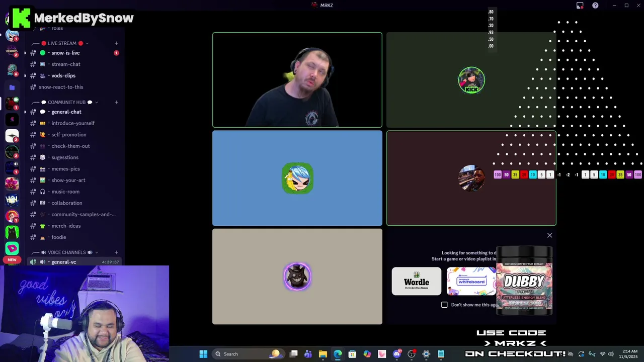Add a channel to VOICE CHANNELS category
Viewport: 644px width, 362px height.
pyautogui.click(x=116, y=252)
